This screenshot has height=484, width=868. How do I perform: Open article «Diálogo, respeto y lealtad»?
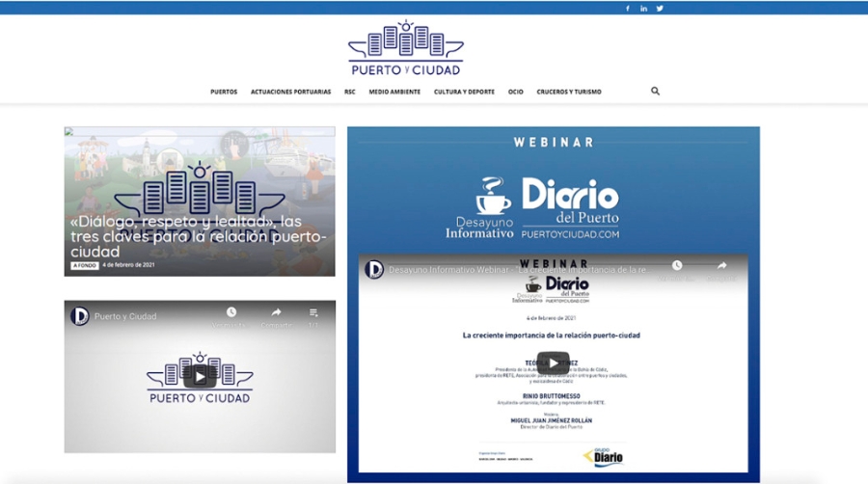pyautogui.click(x=198, y=236)
